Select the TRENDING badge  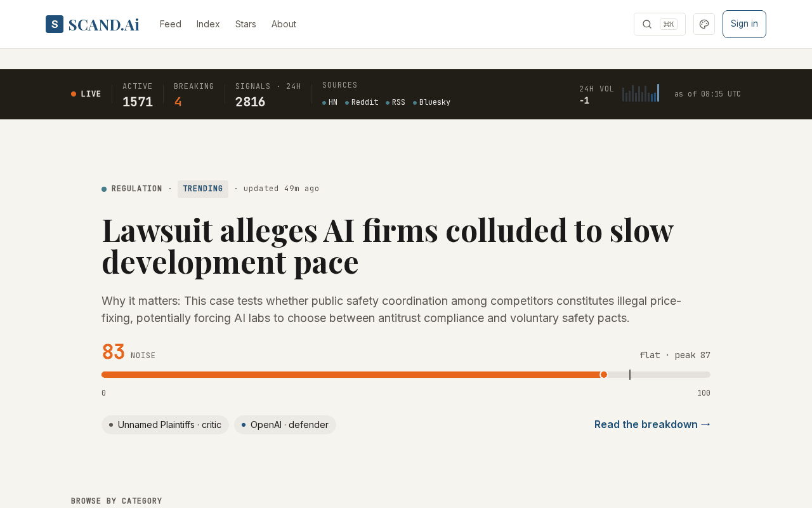click(x=203, y=189)
